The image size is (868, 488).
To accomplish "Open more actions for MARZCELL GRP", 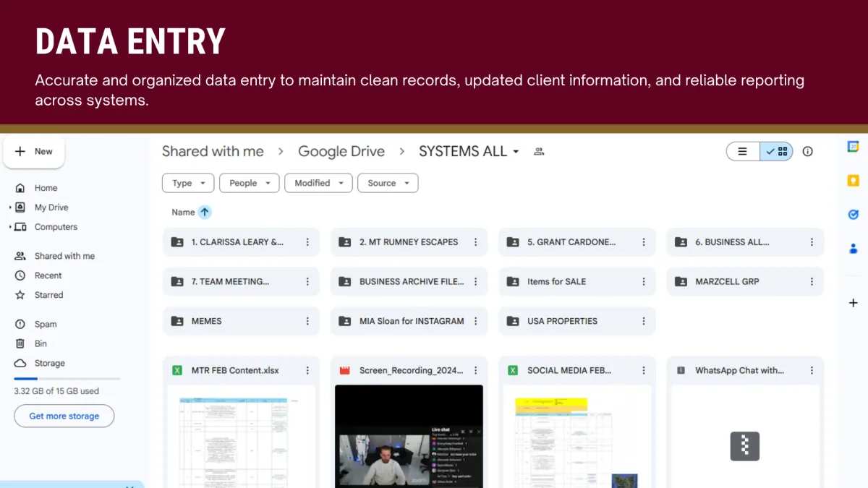I will click(x=812, y=282).
